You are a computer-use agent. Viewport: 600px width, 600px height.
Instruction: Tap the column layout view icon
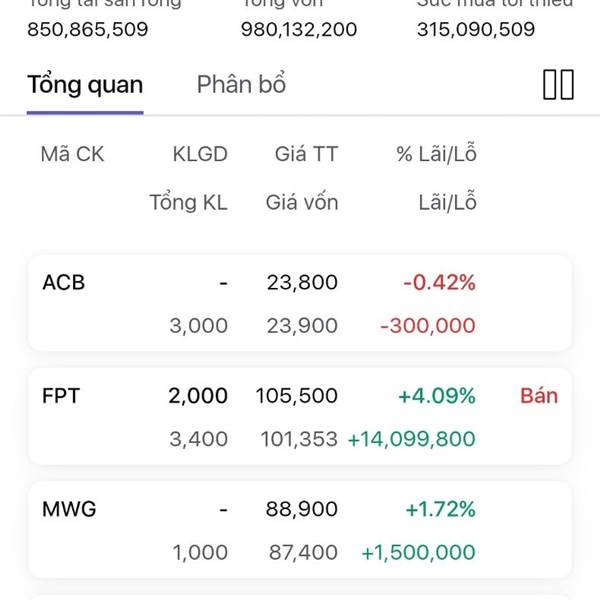pos(558,85)
